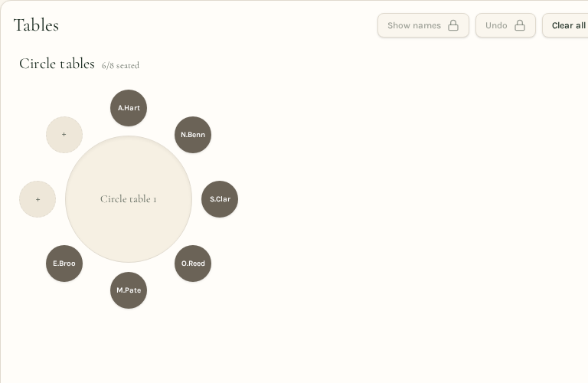The width and height of the screenshot is (588, 383).
Task: Select the round table surface below its label
Action: [x=129, y=233]
